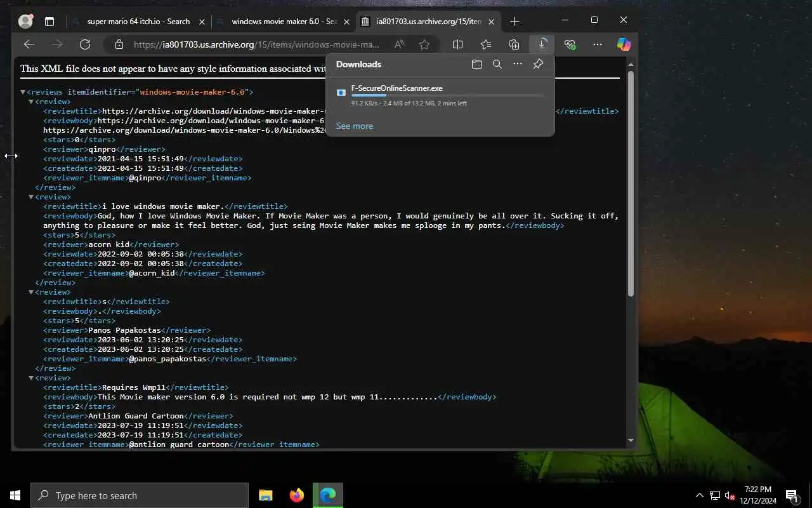Open Firefox from taskbar
The image size is (812, 508).
point(296,495)
